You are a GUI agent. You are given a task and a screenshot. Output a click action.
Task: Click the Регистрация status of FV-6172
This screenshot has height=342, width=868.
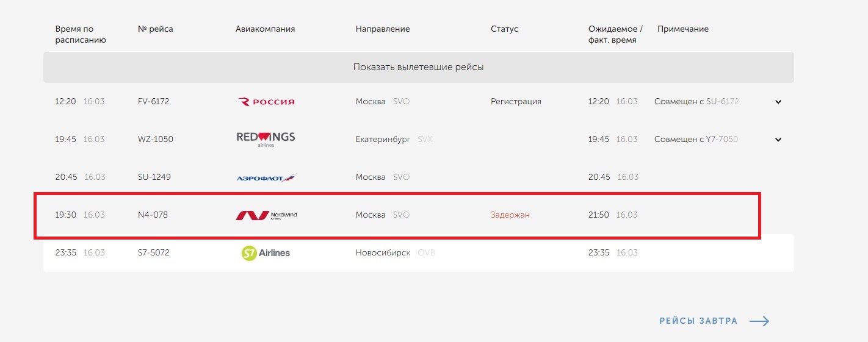tap(516, 102)
